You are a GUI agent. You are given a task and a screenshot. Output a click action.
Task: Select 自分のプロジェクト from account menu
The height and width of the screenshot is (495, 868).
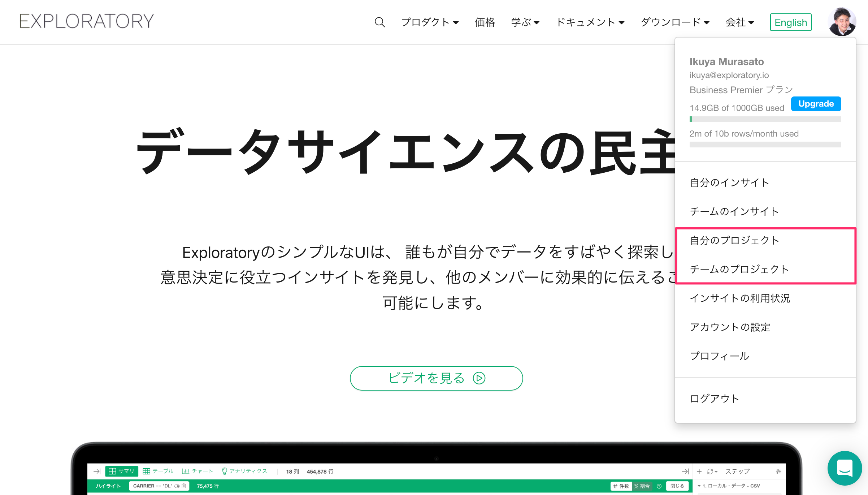click(734, 240)
